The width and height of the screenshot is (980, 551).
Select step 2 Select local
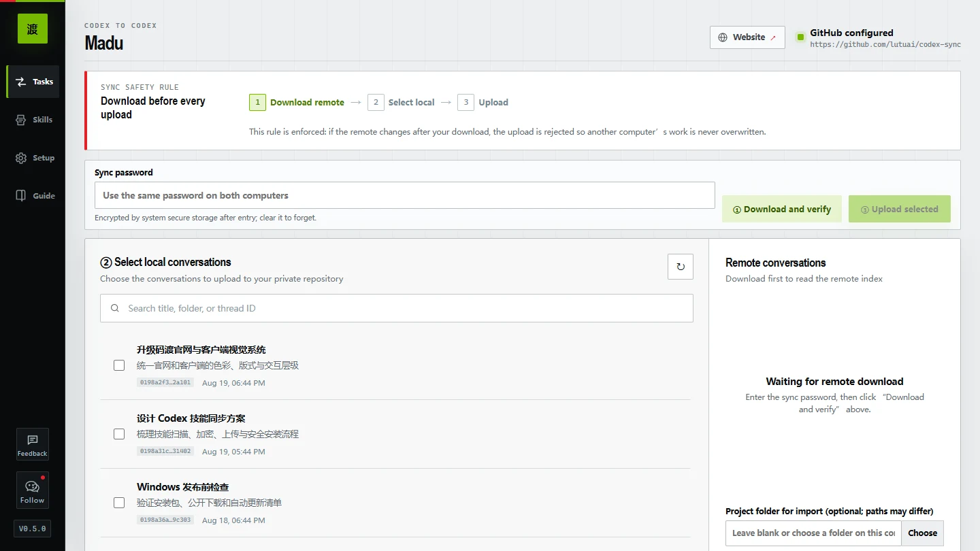tap(401, 103)
